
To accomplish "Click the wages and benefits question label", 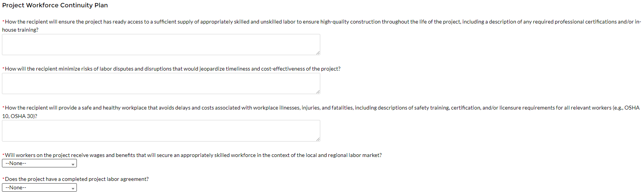I will point(193,155).
